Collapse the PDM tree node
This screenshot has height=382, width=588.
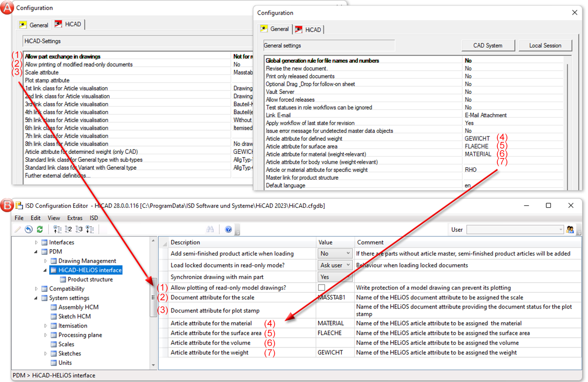[36, 252]
